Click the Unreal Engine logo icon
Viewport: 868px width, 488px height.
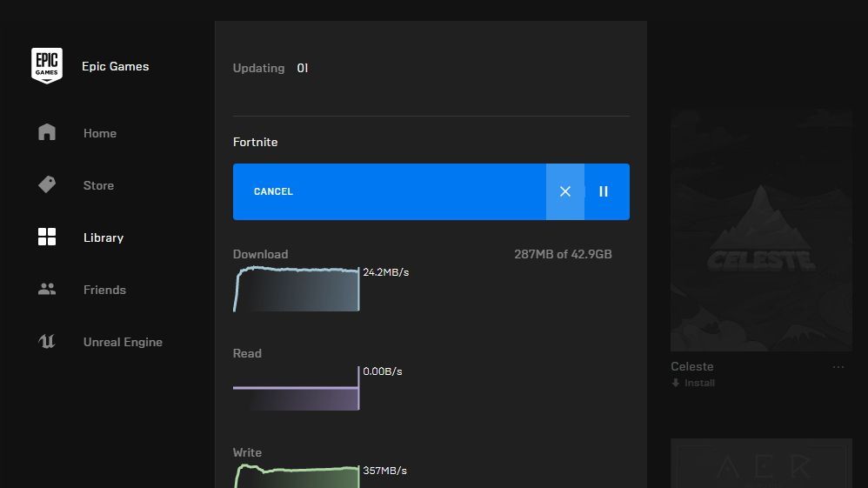(x=47, y=341)
